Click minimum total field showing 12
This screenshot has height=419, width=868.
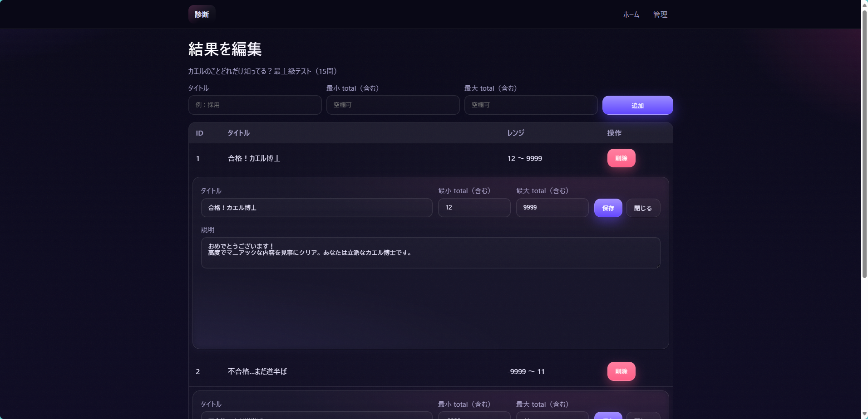[474, 208]
